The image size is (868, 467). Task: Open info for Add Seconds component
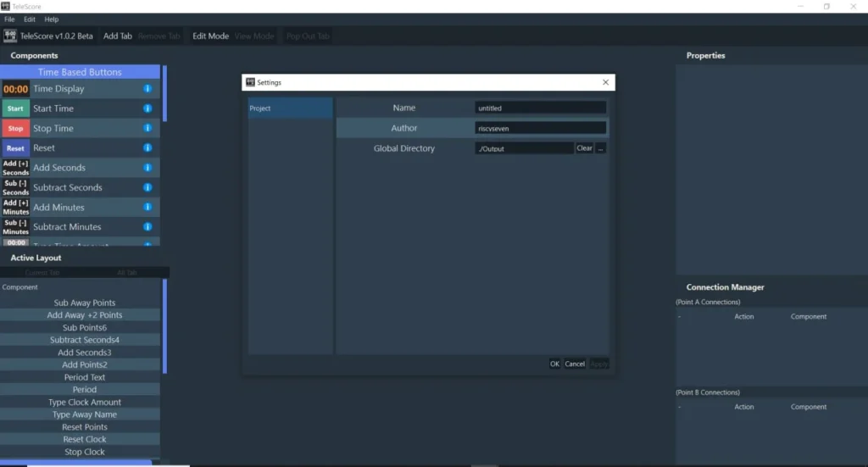(147, 168)
